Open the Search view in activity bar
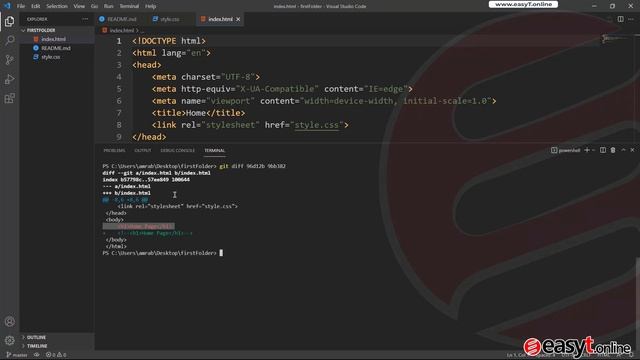Screen dimensions: 640x360 (x=9, y=40)
